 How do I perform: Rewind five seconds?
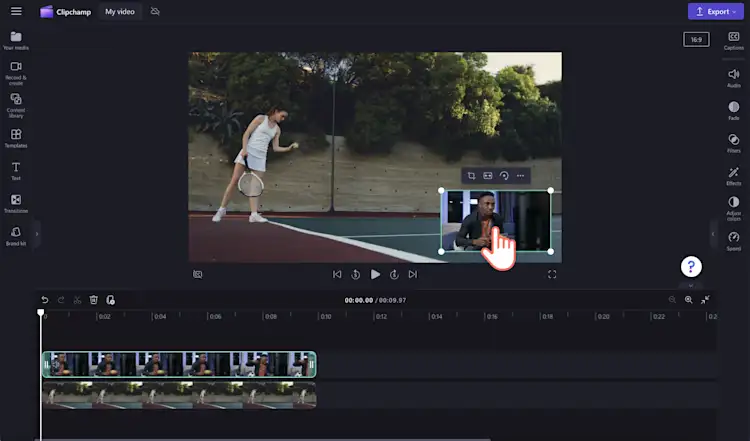pos(355,274)
